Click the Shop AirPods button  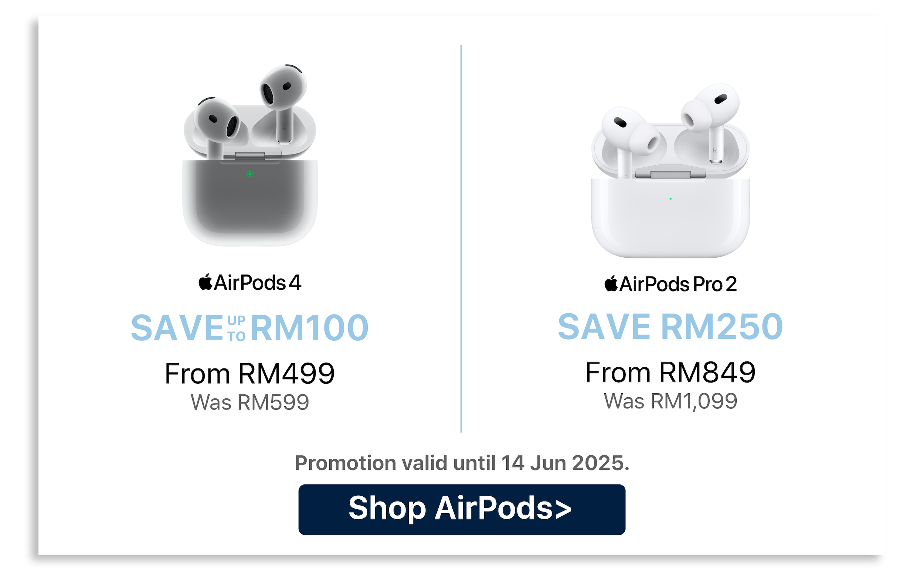coord(461,509)
